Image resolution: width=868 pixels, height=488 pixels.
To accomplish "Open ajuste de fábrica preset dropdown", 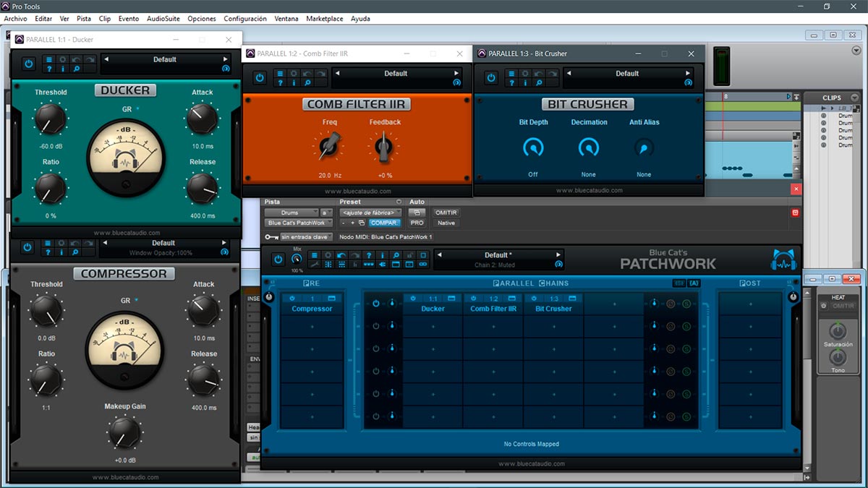I will [371, 213].
